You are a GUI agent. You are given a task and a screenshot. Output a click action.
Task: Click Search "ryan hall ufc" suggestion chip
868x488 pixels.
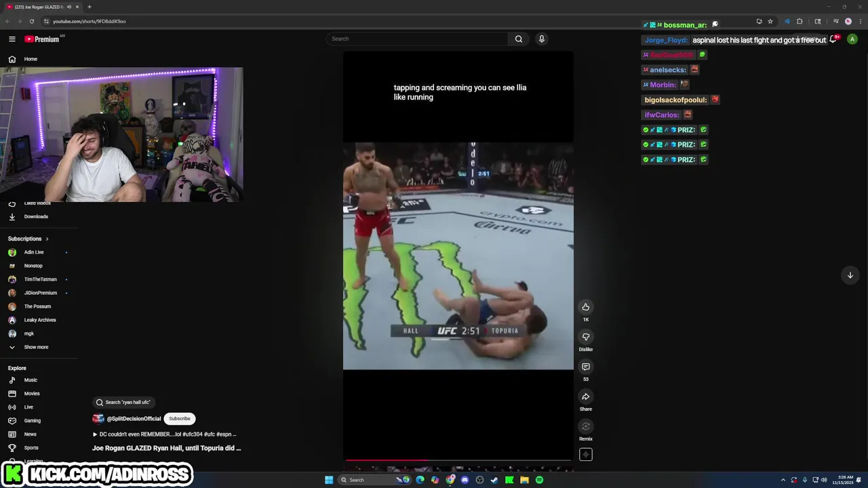(x=123, y=403)
